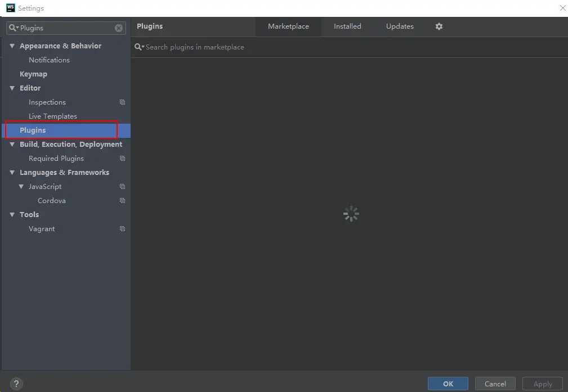Collapse the Appearance & Behavior section
Image resolution: width=568 pixels, height=392 pixels.
coord(12,46)
